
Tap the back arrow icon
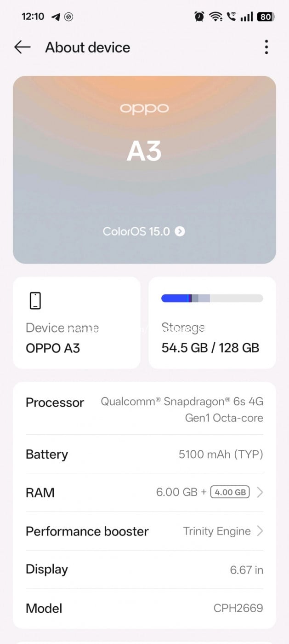(x=22, y=47)
